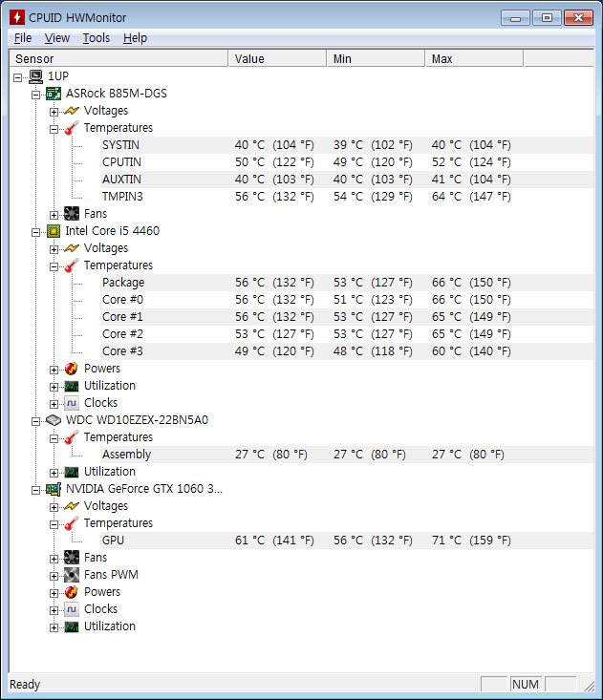Click the GPU Fans PWM icon
The width and height of the screenshot is (603, 700).
pyautogui.click(x=72, y=575)
